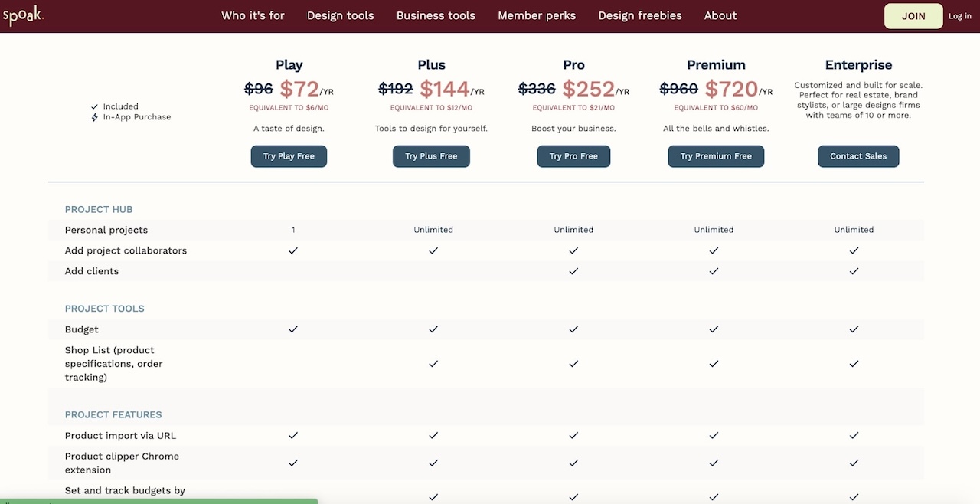The width and height of the screenshot is (980, 504).
Task: Click the JOIN button
Action: tap(913, 15)
